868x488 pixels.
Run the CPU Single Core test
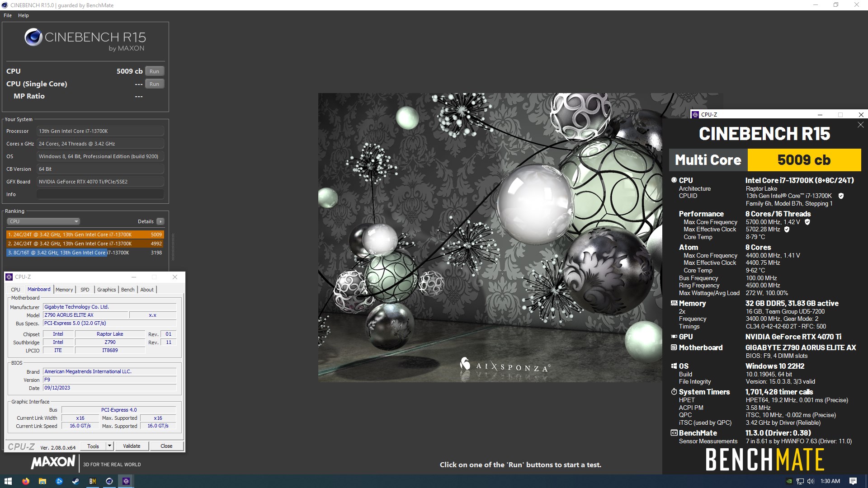[x=155, y=84]
